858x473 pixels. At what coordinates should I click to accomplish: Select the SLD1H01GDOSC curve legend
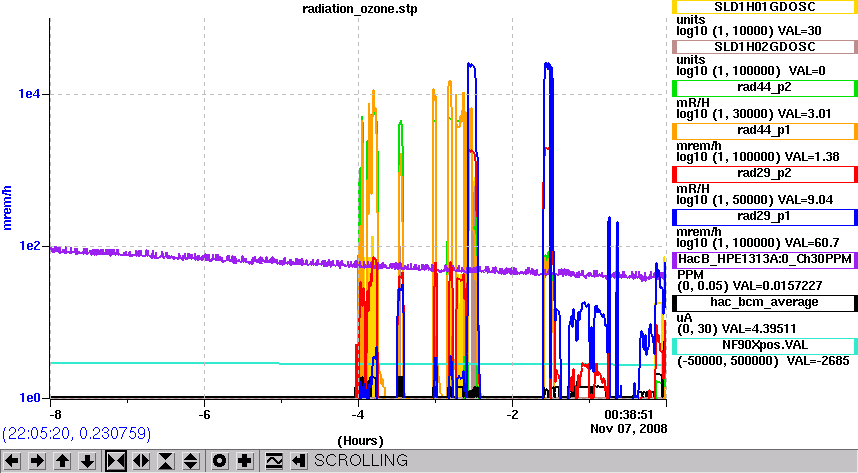[764, 7]
